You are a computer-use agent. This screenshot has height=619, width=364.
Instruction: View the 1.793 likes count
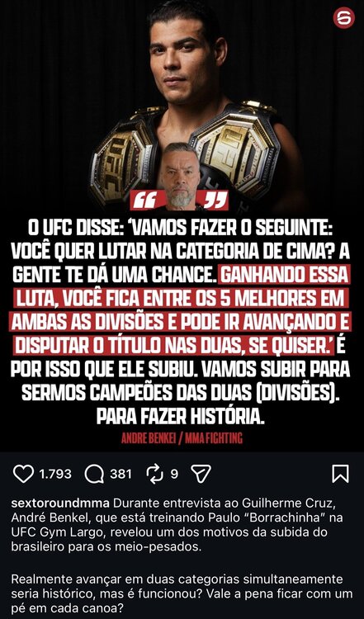coord(55,474)
